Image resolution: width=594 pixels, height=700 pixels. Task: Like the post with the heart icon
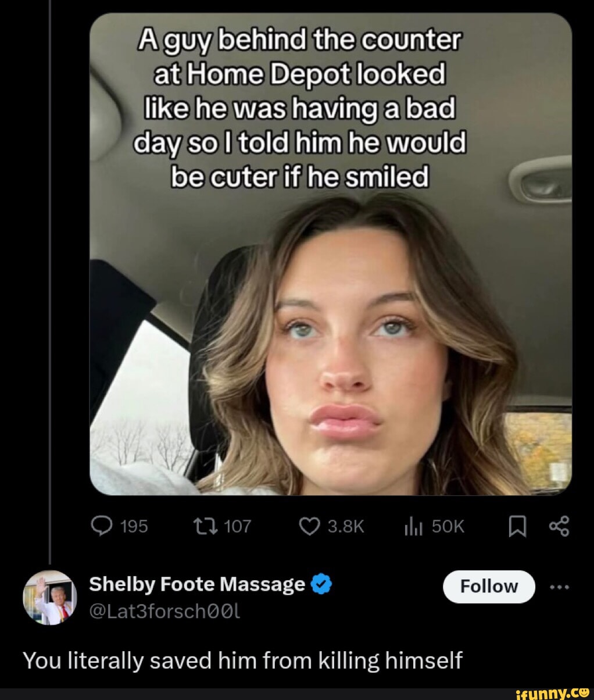[308, 527]
